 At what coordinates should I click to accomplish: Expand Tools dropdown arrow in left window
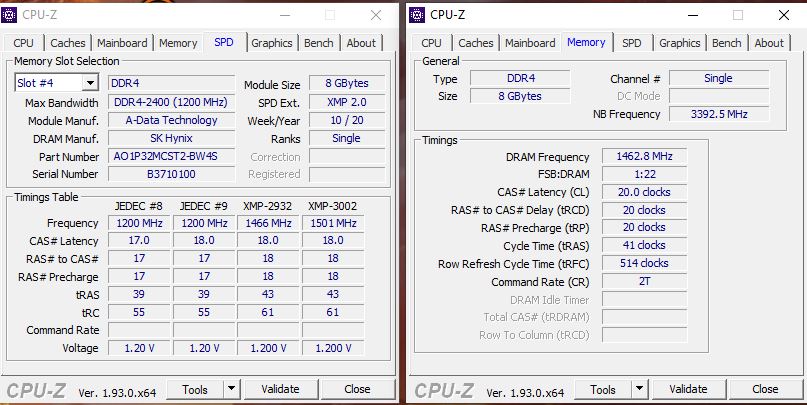[232, 389]
